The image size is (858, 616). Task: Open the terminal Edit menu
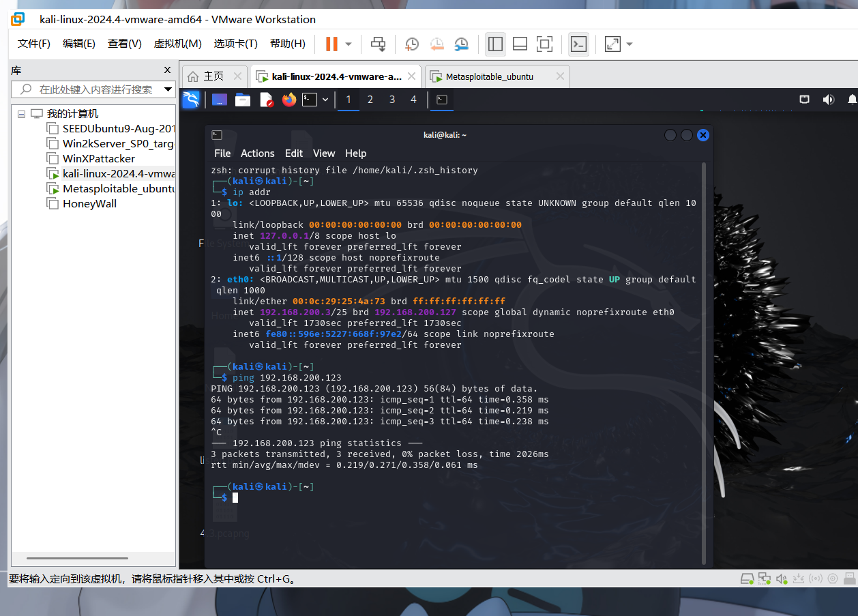point(294,153)
